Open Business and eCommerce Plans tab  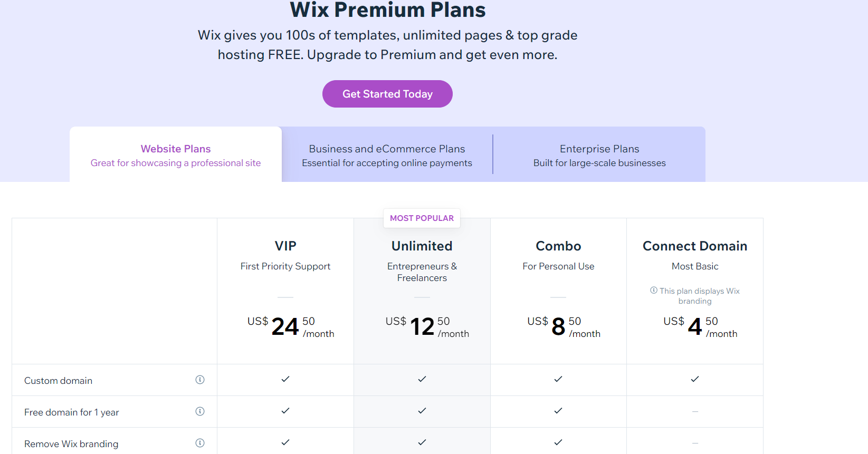pos(387,154)
